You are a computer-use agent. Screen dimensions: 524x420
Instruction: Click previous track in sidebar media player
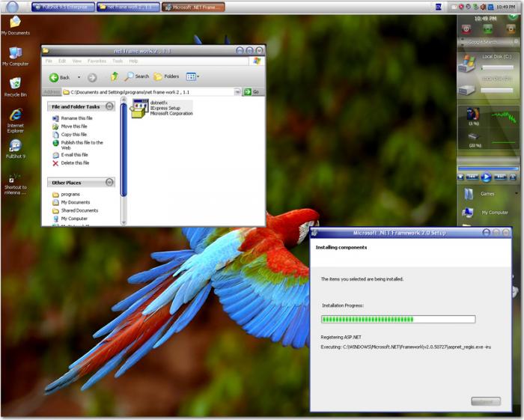[472, 177]
